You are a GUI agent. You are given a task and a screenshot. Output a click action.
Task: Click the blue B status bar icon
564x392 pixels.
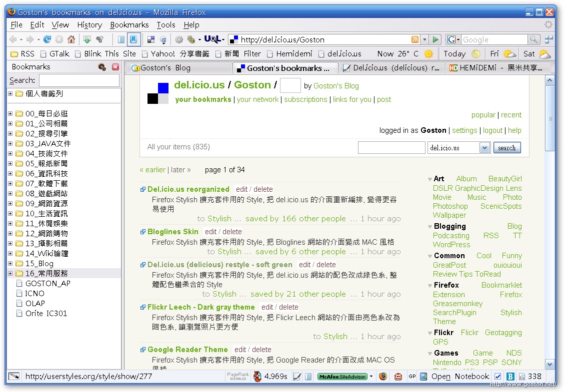(510, 376)
